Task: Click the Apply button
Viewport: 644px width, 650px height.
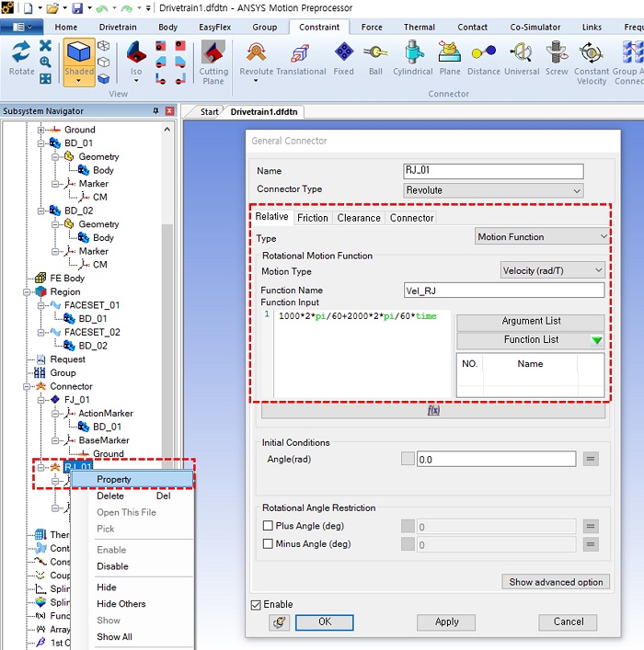Action: pos(446,622)
